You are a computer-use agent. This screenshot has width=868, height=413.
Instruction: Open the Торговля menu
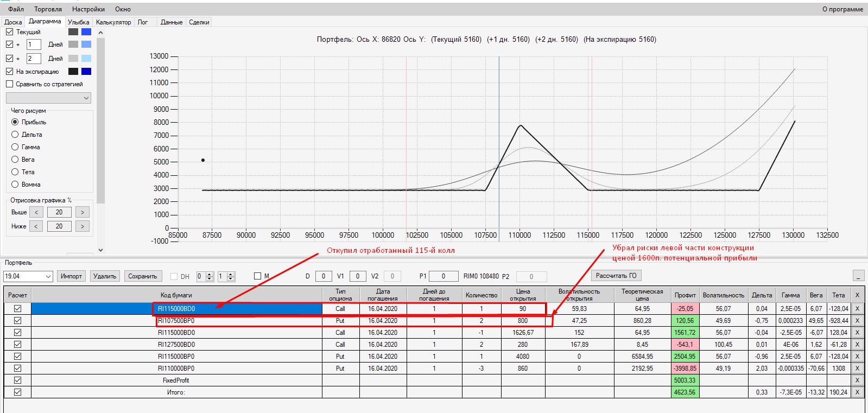click(48, 9)
